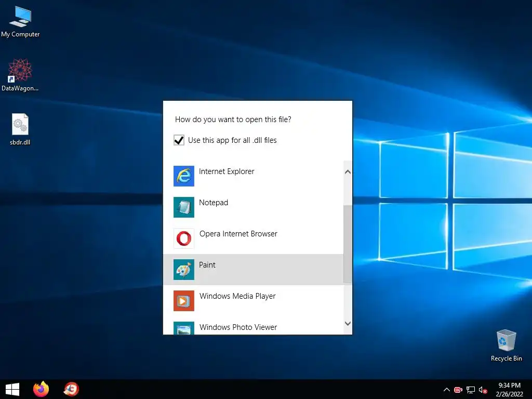
Task: Click the My Computer label text
Action: coord(20,34)
